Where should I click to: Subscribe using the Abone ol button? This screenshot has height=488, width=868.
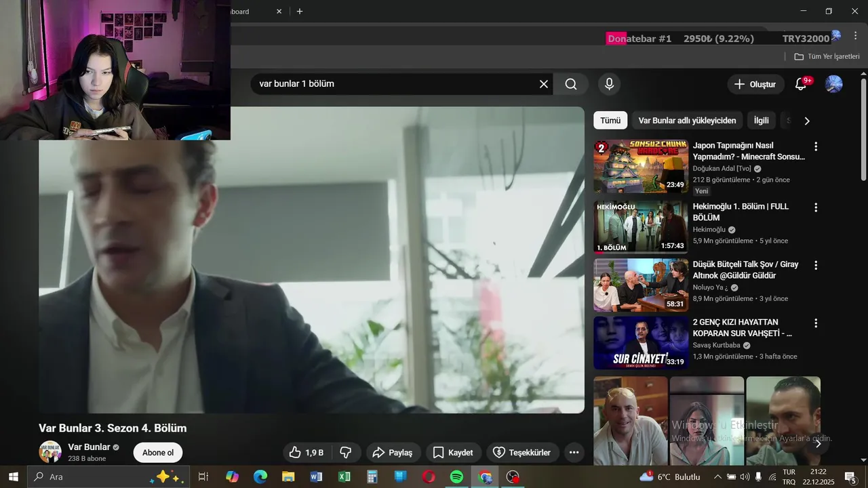(158, 453)
